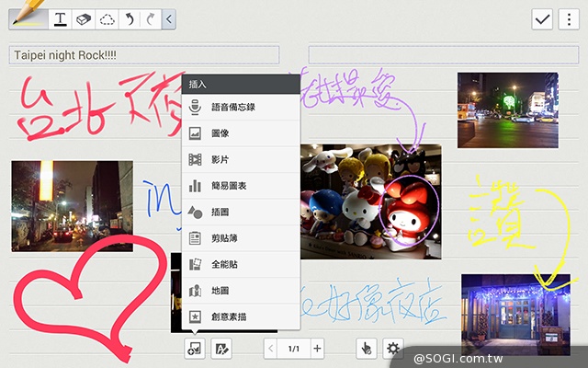
Task: Choose 全能貼 entry
Action: (241, 264)
